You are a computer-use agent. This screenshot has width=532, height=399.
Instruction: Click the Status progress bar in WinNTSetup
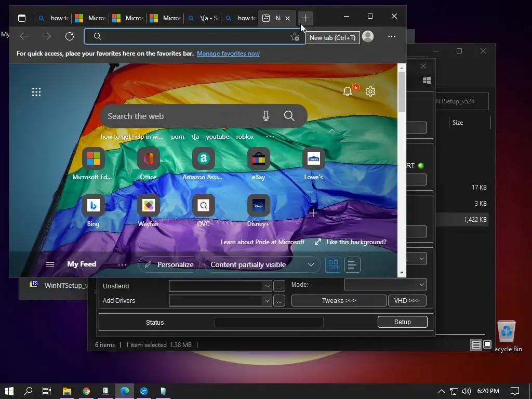(269, 322)
